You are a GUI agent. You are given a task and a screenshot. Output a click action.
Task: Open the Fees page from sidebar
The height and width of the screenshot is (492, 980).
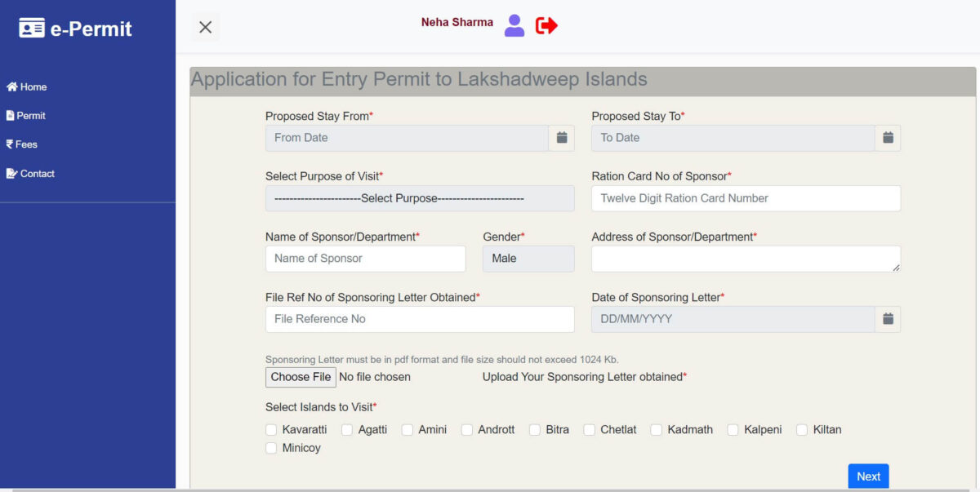[x=26, y=144]
